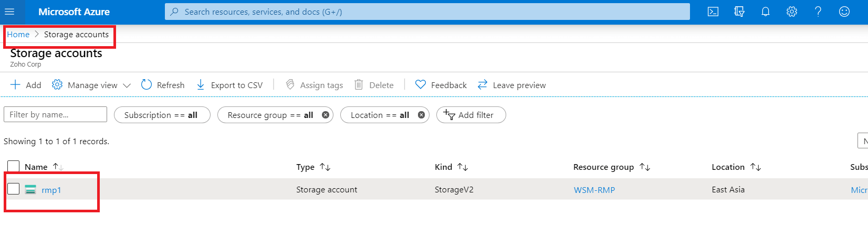Export the list to CSV
The width and height of the screenshot is (868, 227).
(229, 85)
